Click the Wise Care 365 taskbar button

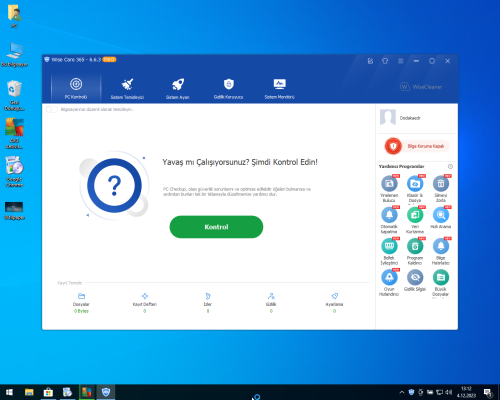tap(106, 392)
